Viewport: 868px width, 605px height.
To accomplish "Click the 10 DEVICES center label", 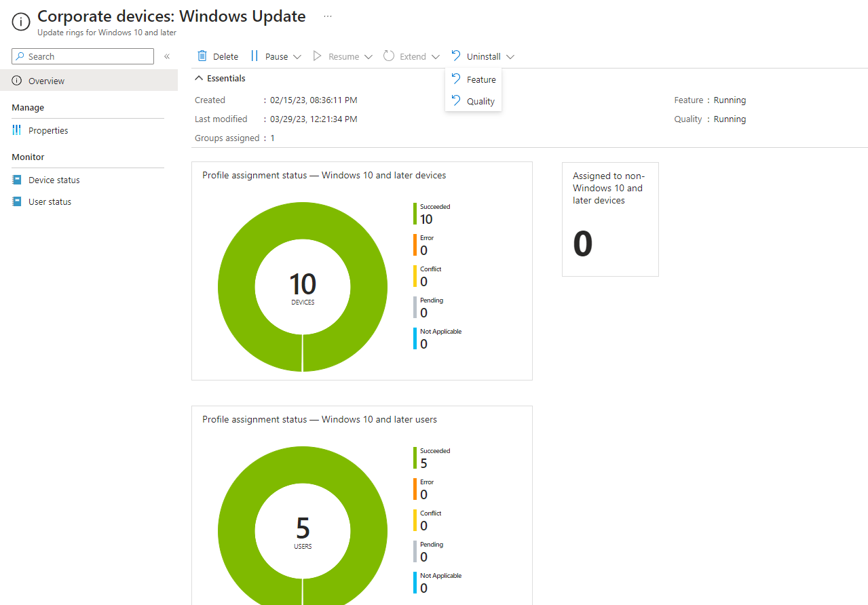I will (303, 288).
